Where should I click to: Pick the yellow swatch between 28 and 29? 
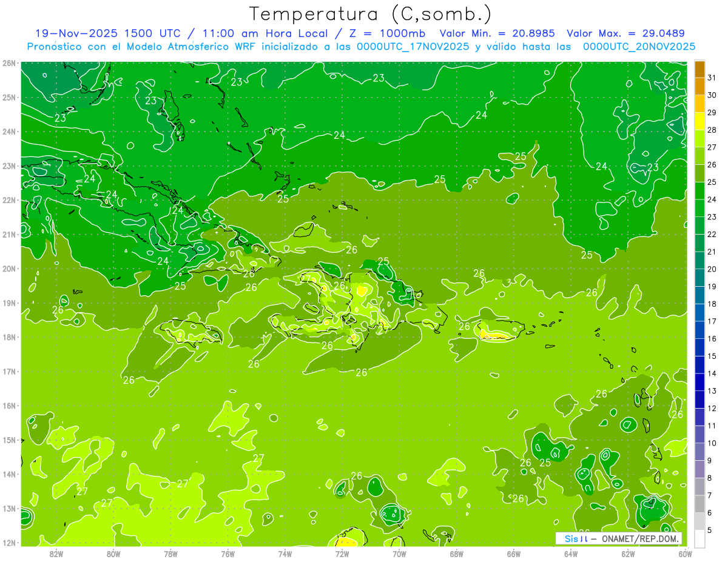tap(699, 121)
